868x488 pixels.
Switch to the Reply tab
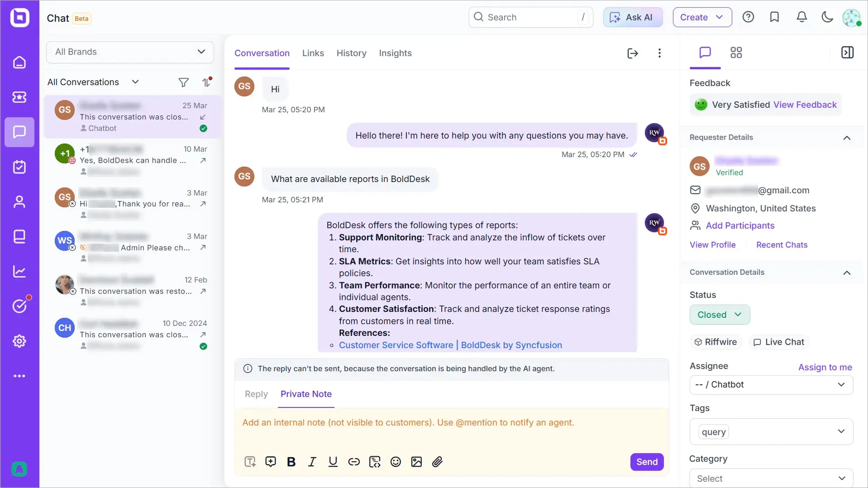[256, 394]
